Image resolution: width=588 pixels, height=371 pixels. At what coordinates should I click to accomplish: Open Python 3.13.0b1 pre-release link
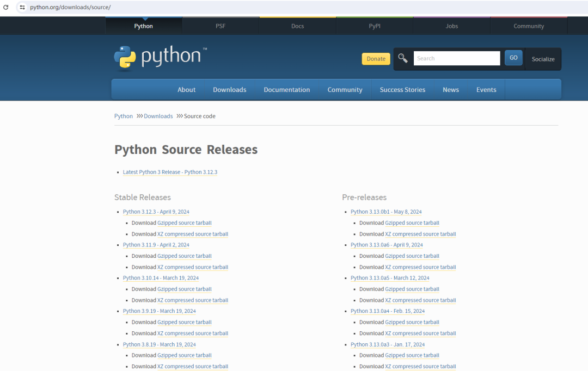386,212
